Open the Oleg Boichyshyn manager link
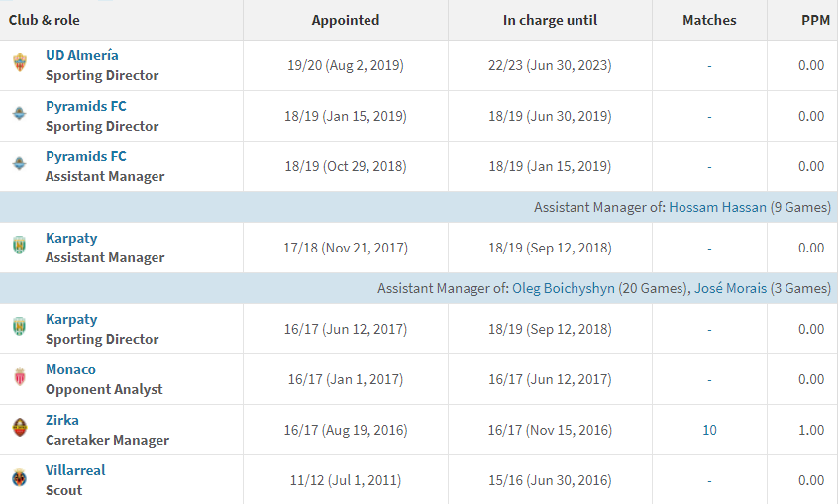 coord(564,288)
